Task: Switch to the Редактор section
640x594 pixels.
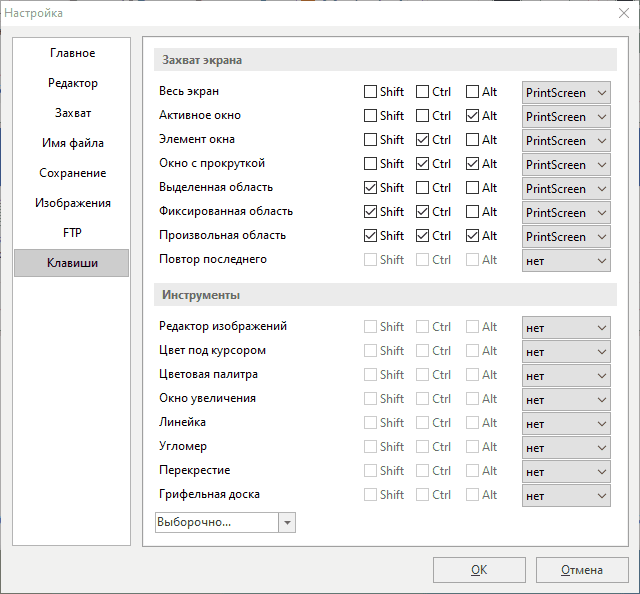Action: [72, 83]
